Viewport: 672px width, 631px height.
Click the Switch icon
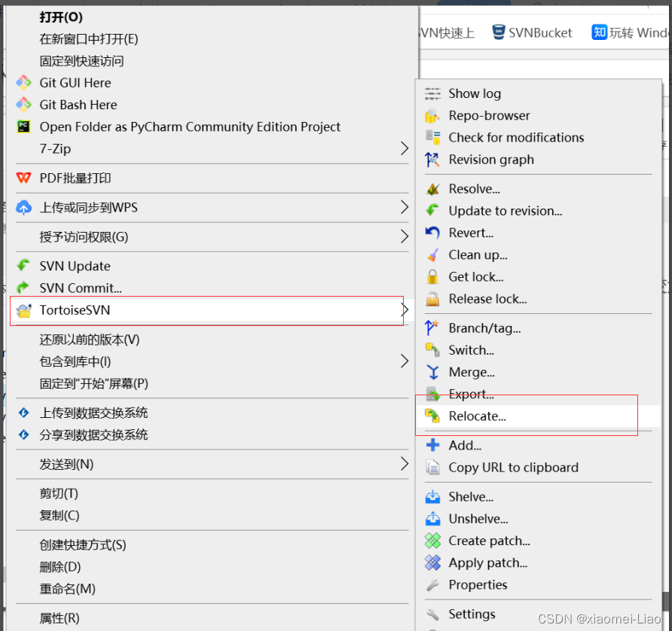click(432, 350)
